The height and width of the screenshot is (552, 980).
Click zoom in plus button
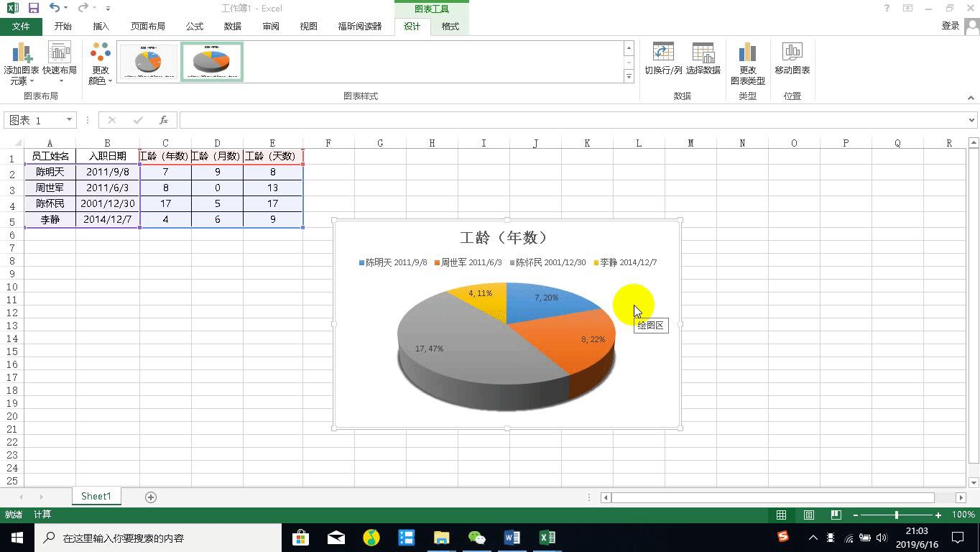coord(938,515)
